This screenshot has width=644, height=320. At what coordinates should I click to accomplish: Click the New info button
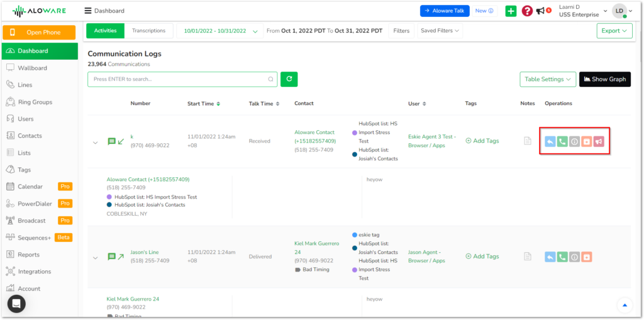click(x=484, y=11)
